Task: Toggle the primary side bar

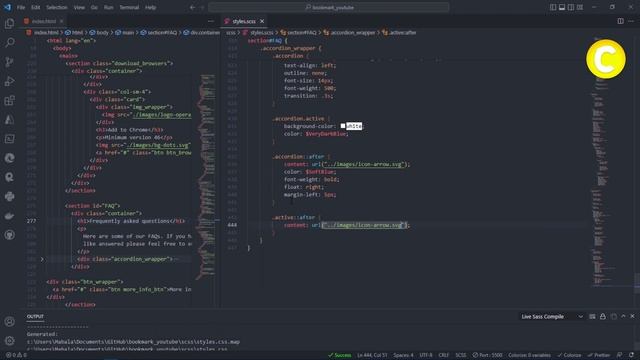Action: click(553, 7)
